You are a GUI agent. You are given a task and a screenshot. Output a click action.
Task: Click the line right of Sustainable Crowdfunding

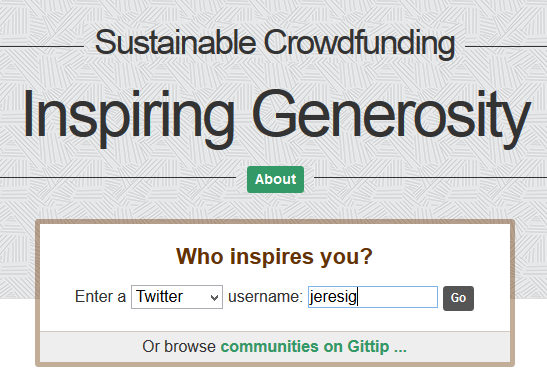(506, 46)
